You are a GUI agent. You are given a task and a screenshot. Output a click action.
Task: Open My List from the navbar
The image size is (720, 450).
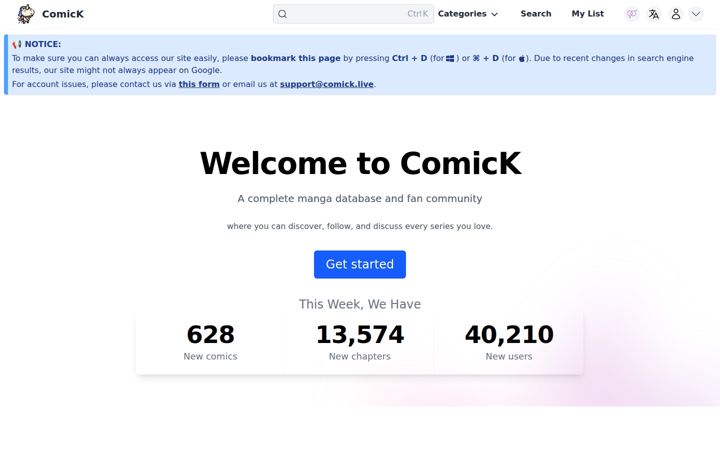coord(587,14)
